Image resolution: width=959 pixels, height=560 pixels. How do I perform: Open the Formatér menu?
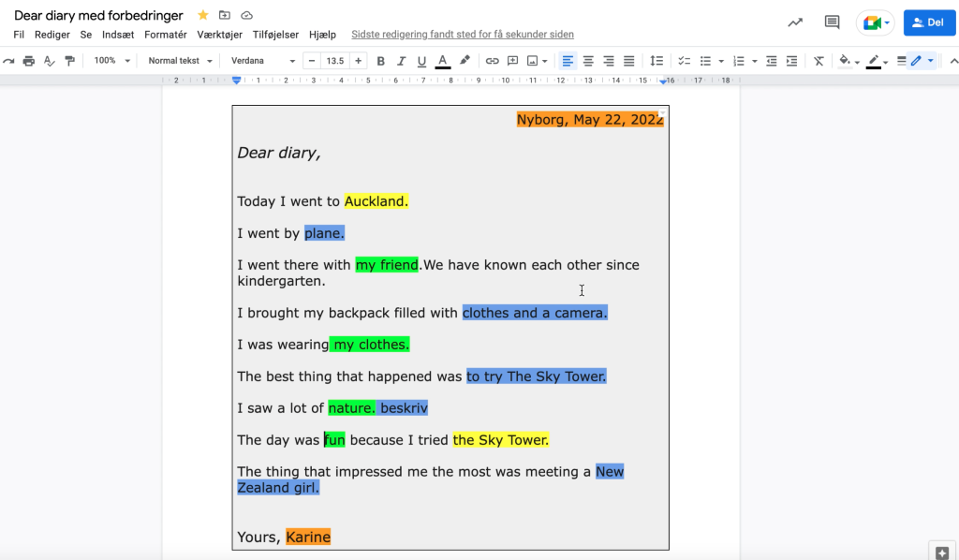coord(166,35)
